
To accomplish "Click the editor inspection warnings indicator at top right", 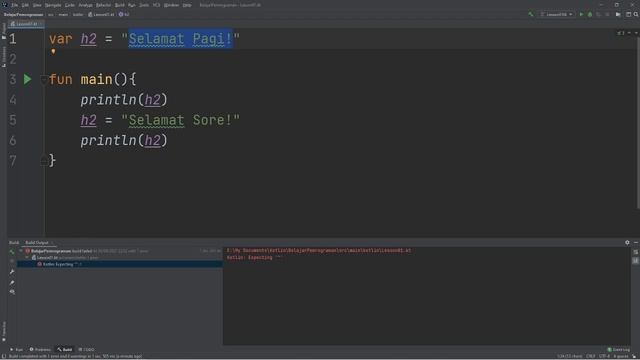I will coord(621,33).
